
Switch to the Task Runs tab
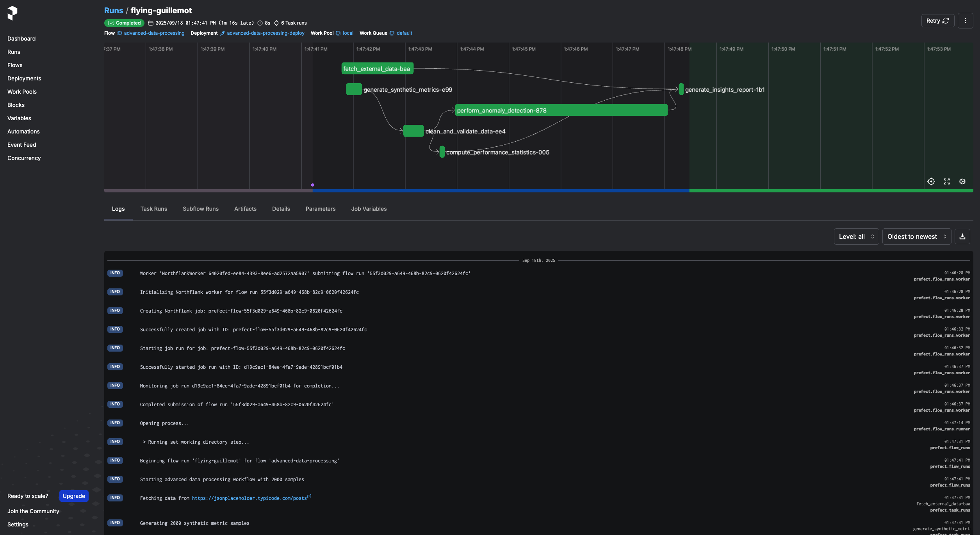pos(153,209)
